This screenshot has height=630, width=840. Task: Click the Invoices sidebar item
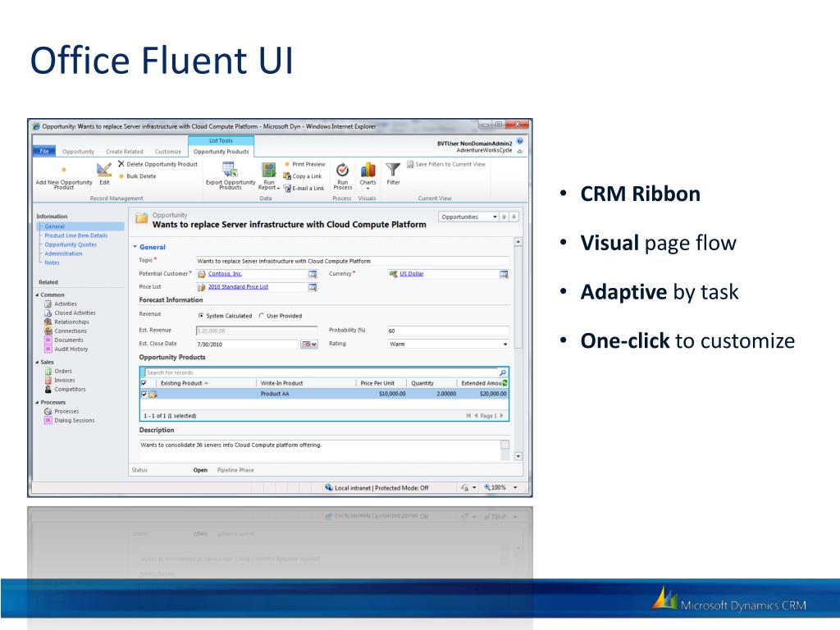coord(60,381)
